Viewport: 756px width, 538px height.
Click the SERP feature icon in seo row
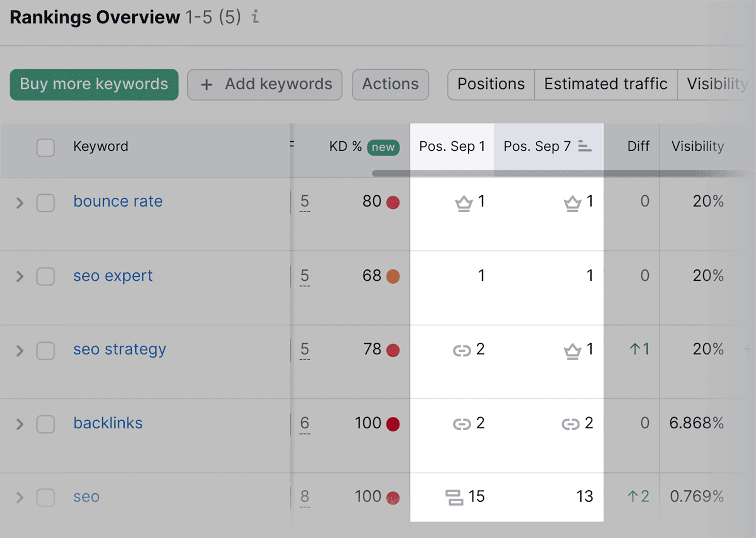tap(454, 497)
